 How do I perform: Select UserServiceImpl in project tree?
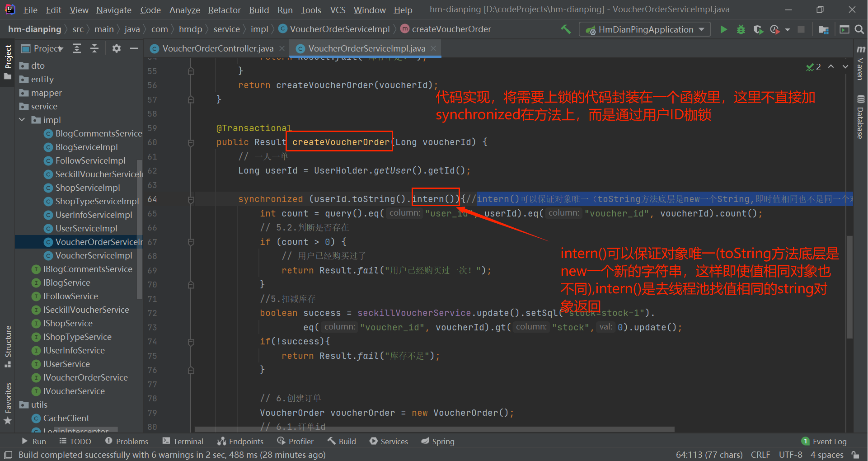coord(86,228)
